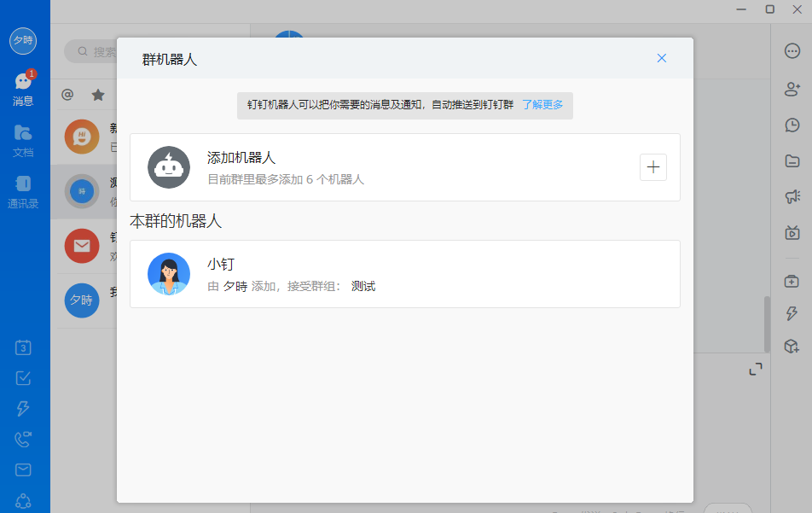
Task: Open the chat history clock icon
Action: coord(792,125)
